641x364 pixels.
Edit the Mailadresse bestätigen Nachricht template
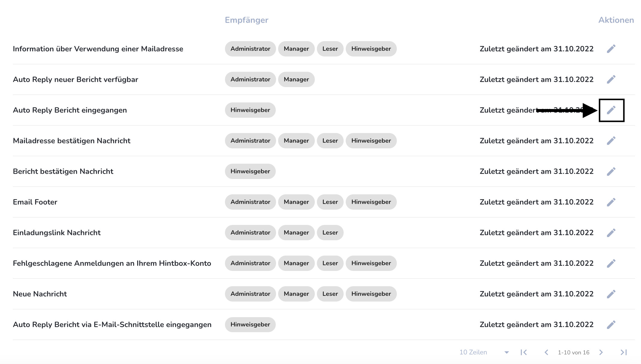(x=611, y=141)
